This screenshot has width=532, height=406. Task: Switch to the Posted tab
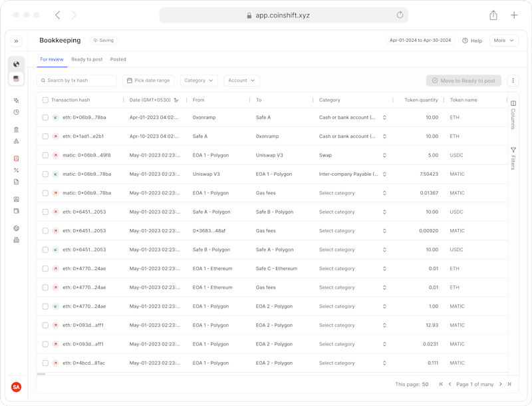[x=118, y=59]
